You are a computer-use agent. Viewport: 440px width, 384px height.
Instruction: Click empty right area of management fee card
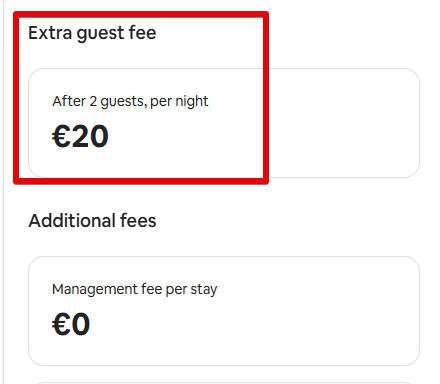coord(333,311)
